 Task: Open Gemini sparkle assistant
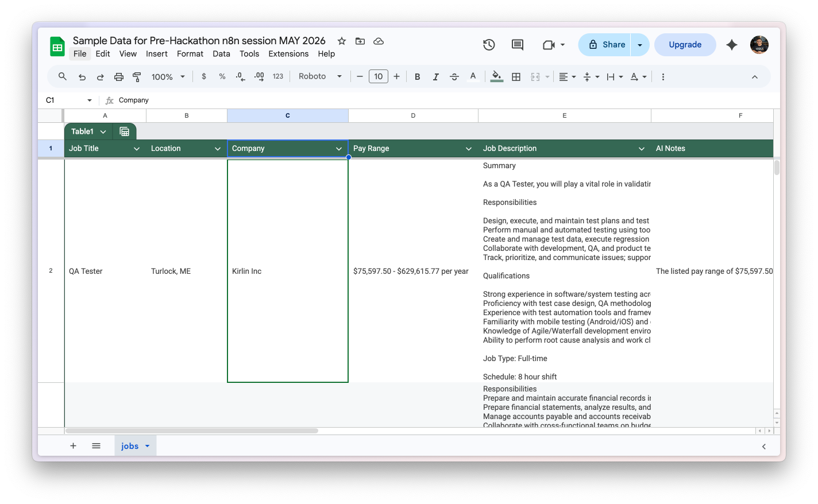(x=732, y=45)
